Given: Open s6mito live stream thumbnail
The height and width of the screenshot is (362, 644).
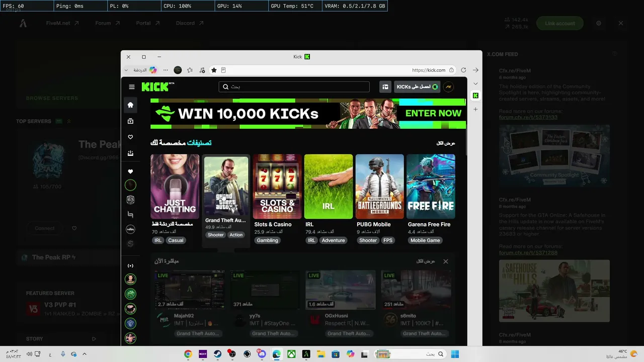Looking at the screenshot, I should (x=416, y=290).
